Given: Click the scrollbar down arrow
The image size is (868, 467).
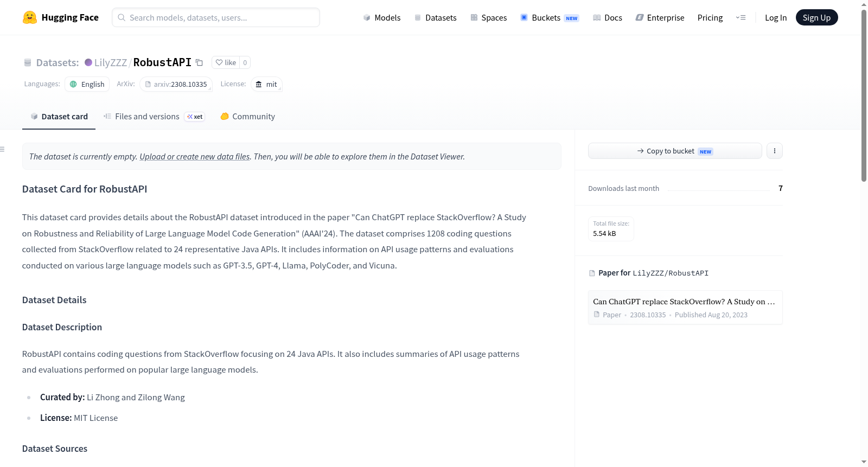Looking at the screenshot, I should [864, 462].
